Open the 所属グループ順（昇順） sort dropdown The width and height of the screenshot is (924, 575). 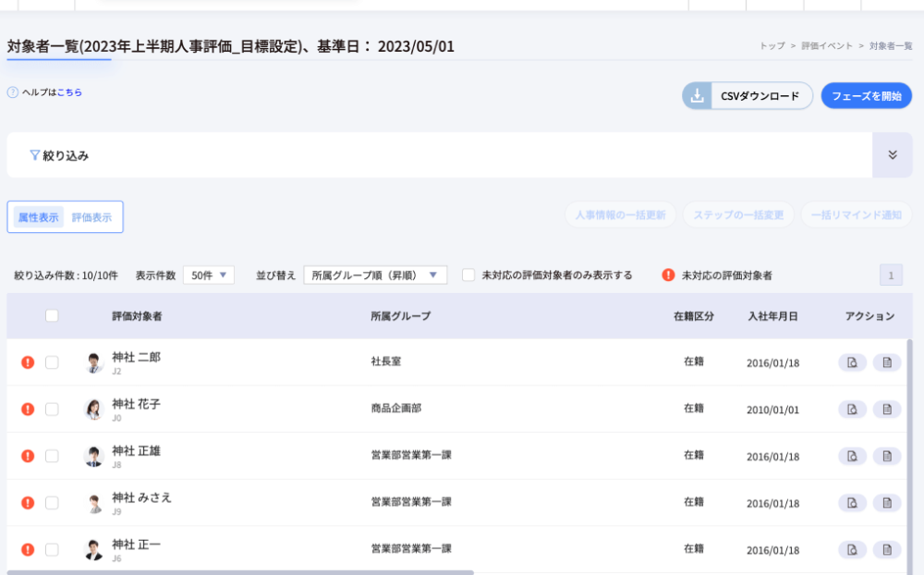pyautogui.click(x=375, y=275)
